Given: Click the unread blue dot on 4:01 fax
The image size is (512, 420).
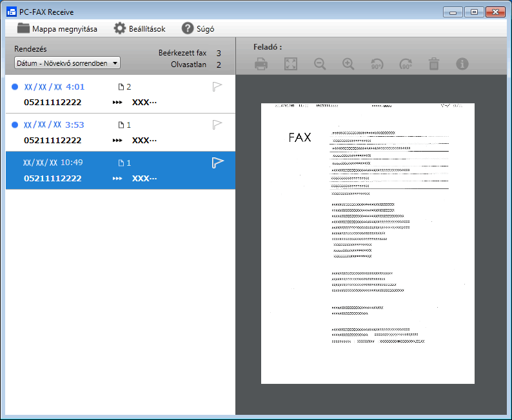Looking at the screenshot, I should 15,87.
